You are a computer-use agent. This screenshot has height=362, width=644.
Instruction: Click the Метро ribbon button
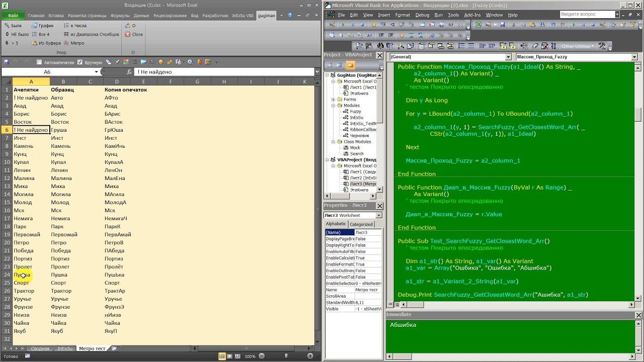(x=73, y=43)
